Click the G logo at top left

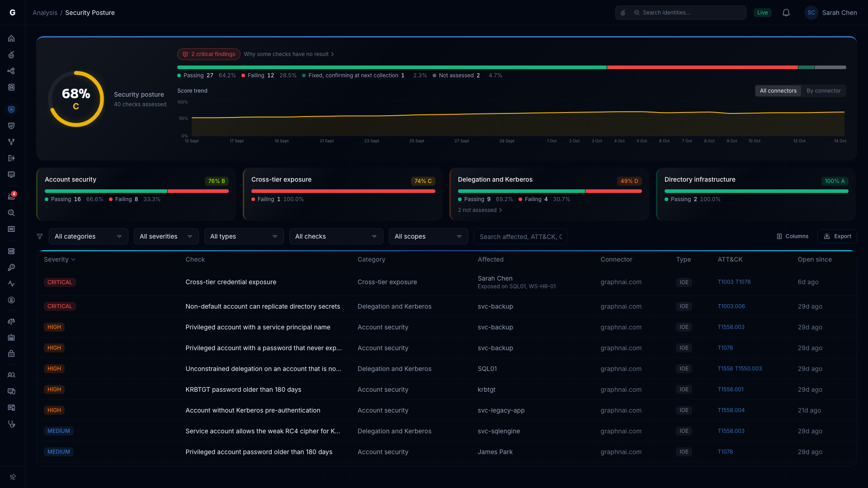click(13, 13)
